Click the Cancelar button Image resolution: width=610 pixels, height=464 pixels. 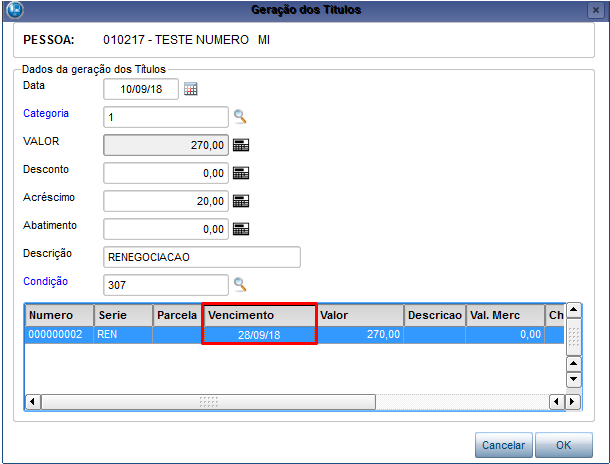coord(503,445)
